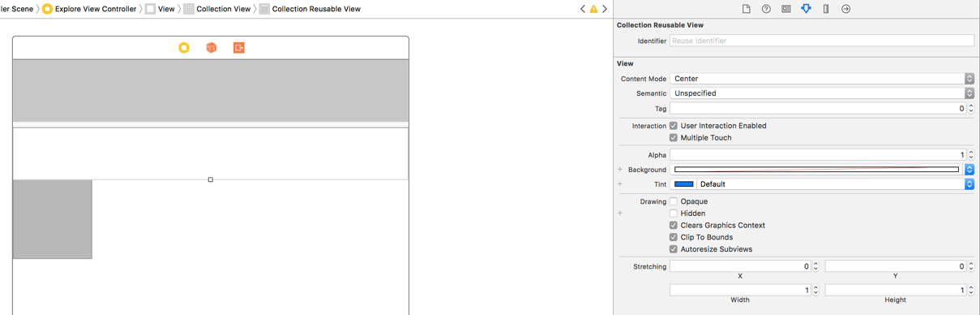Click the Background color well
The width and height of the screenshot is (980, 315).
click(817, 170)
